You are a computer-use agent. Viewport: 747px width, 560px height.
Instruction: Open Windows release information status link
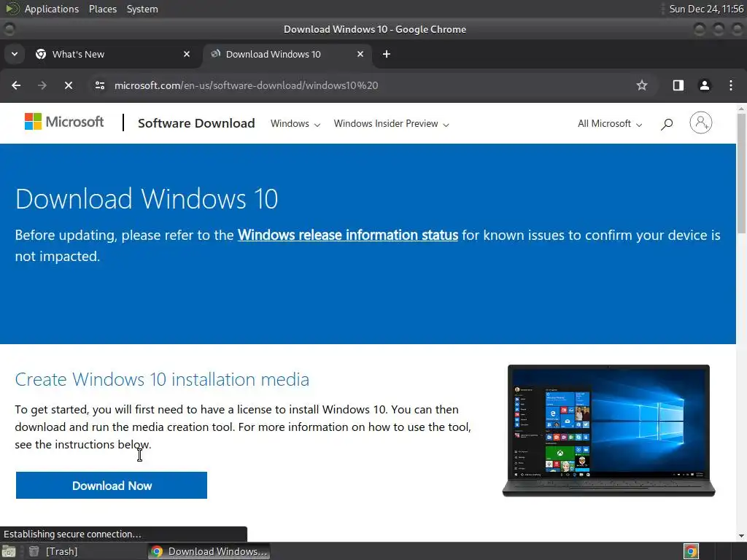[348, 236]
